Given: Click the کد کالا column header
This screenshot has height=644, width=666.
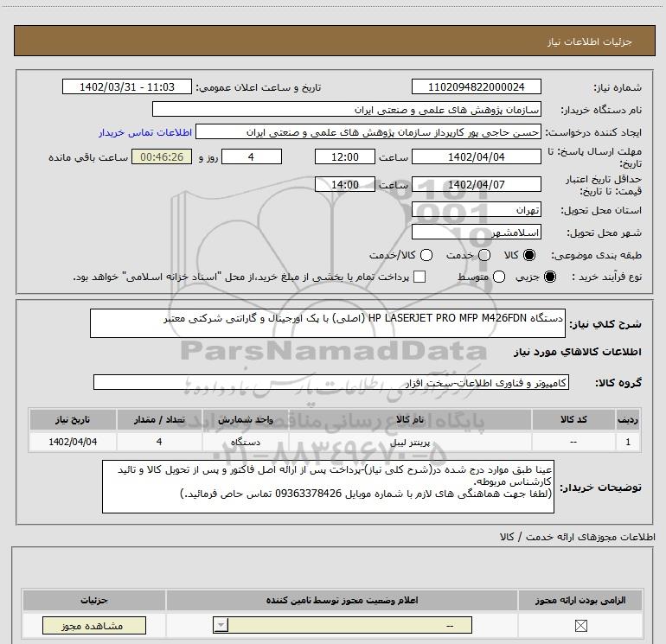Looking at the screenshot, I should pos(573,419).
